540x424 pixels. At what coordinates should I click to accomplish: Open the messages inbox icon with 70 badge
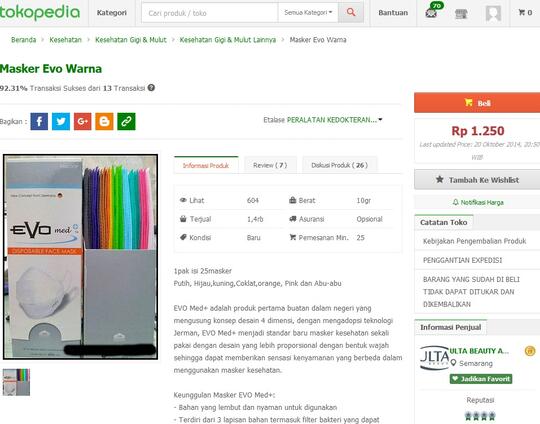coord(432,11)
